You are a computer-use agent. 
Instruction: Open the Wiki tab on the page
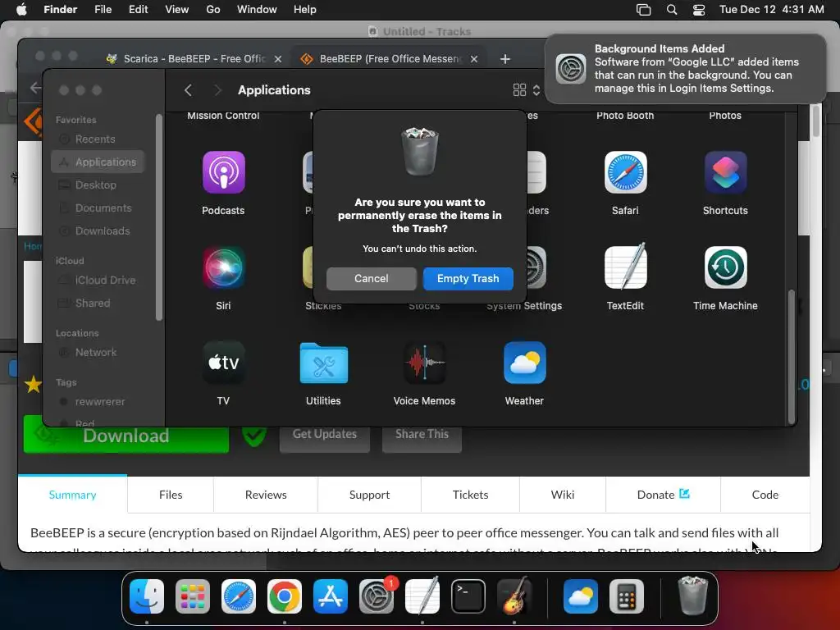tap(563, 495)
